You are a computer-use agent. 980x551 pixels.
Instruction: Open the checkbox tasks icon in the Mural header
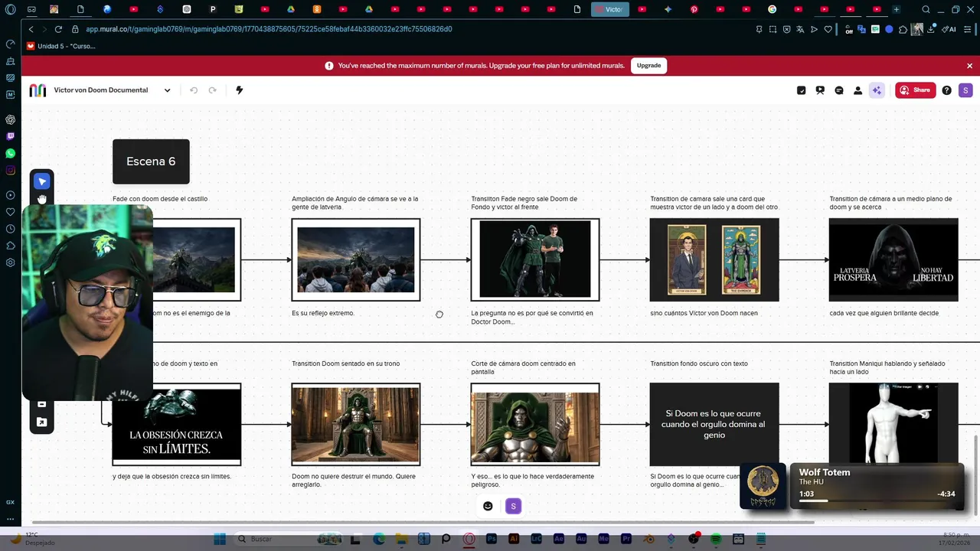pos(801,90)
